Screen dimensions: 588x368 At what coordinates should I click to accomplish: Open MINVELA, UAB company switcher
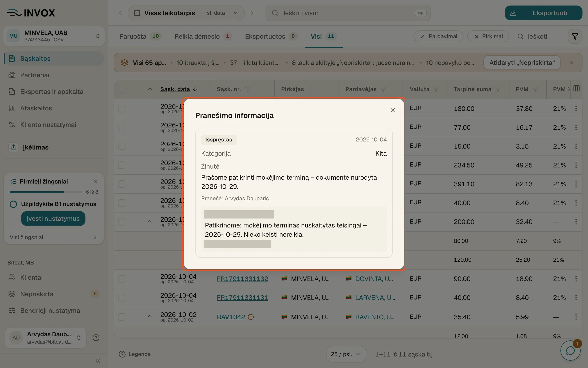[x=54, y=36]
